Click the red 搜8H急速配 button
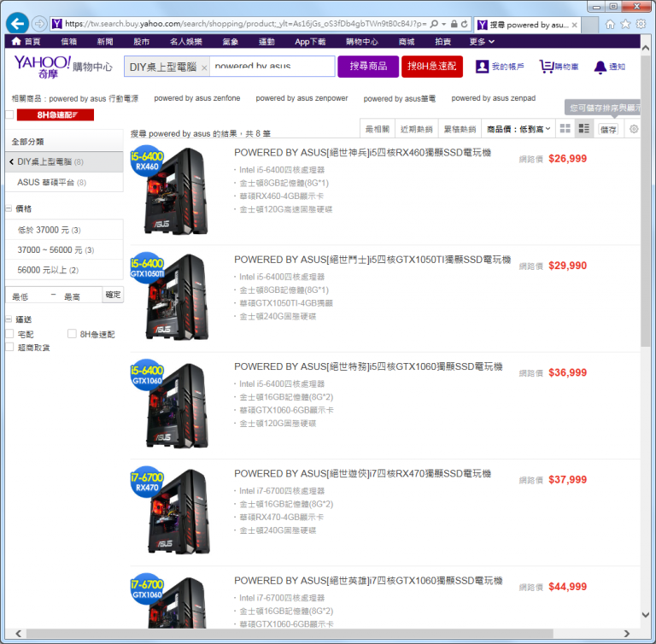The width and height of the screenshot is (656, 644). pyautogui.click(x=432, y=66)
